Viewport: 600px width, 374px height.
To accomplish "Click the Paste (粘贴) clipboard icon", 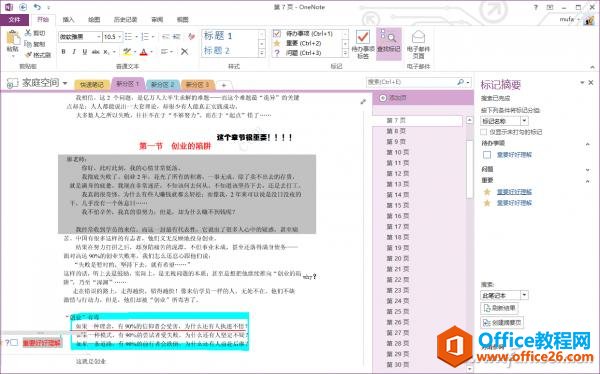I will tap(13, 38).
